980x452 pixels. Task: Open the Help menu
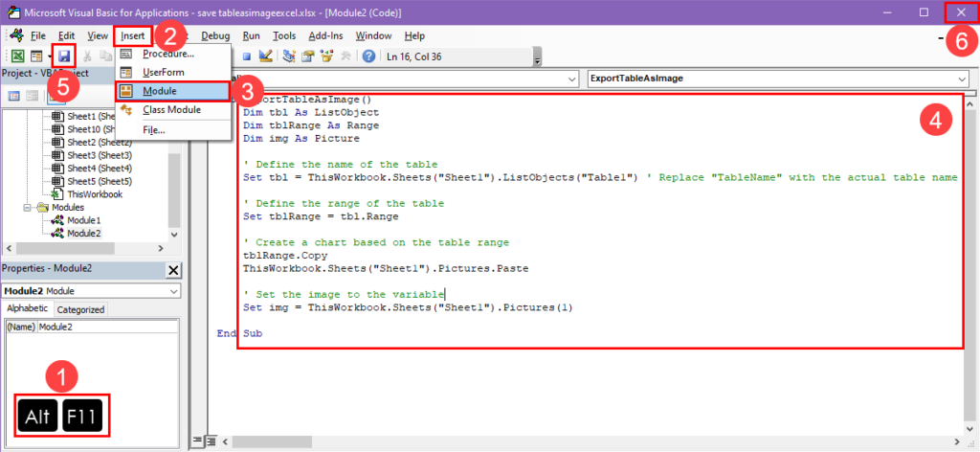tap(414, 35)
